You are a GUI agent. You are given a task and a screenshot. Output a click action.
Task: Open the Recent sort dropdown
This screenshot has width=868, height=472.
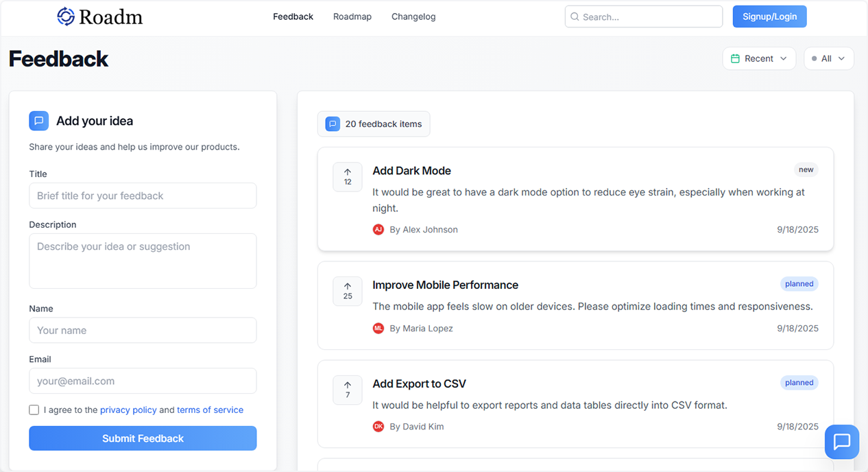[759, 58]
